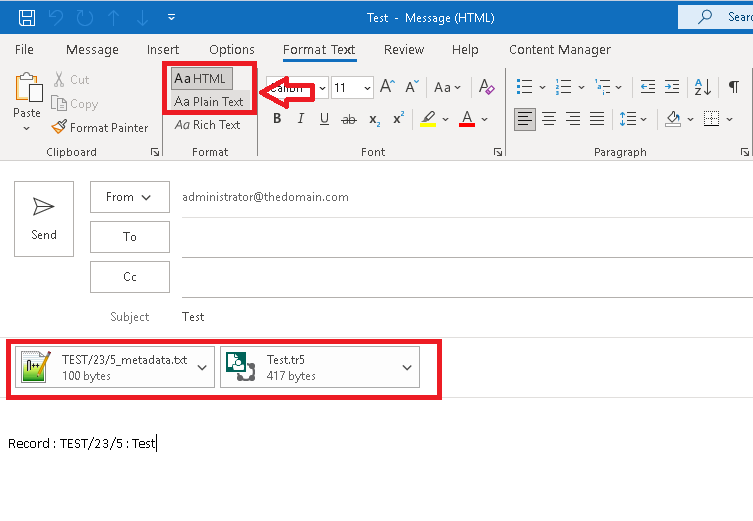
Task: Toggle Bold formatting
Action: 277,119
